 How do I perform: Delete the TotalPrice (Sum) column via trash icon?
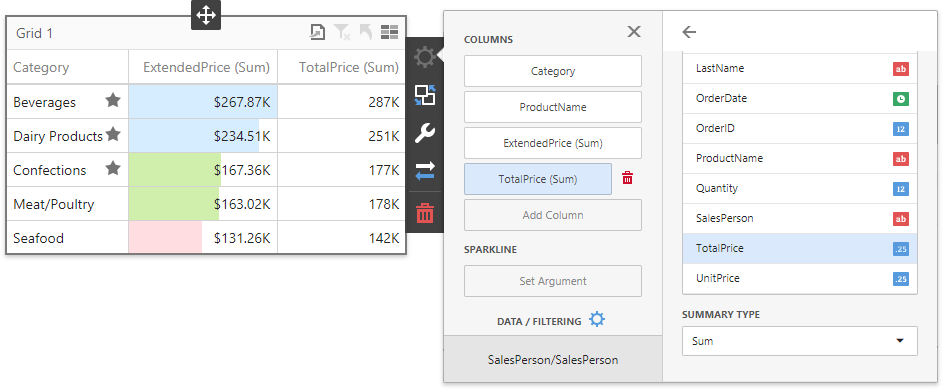627,178
